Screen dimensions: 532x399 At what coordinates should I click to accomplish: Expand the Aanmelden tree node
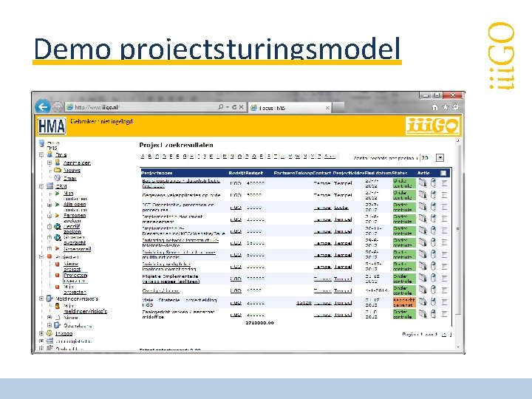tap(50, 163)
